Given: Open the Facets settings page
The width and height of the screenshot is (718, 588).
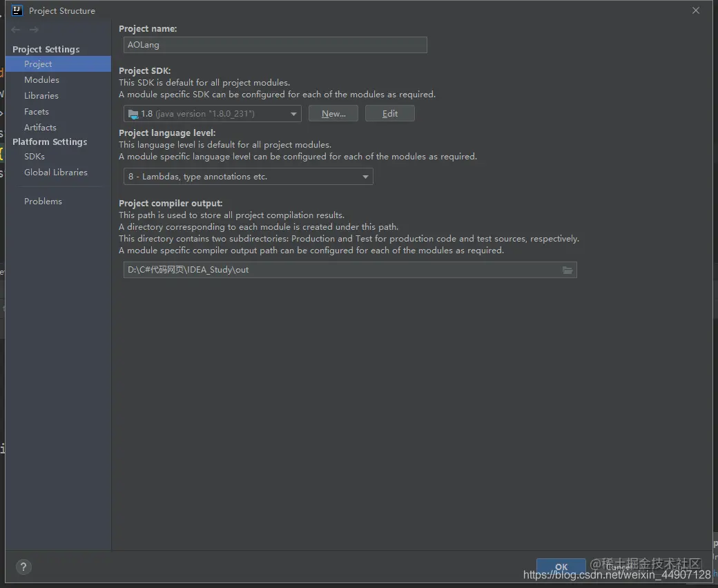Looking at the screenshot, I should (x=58, y=112).
